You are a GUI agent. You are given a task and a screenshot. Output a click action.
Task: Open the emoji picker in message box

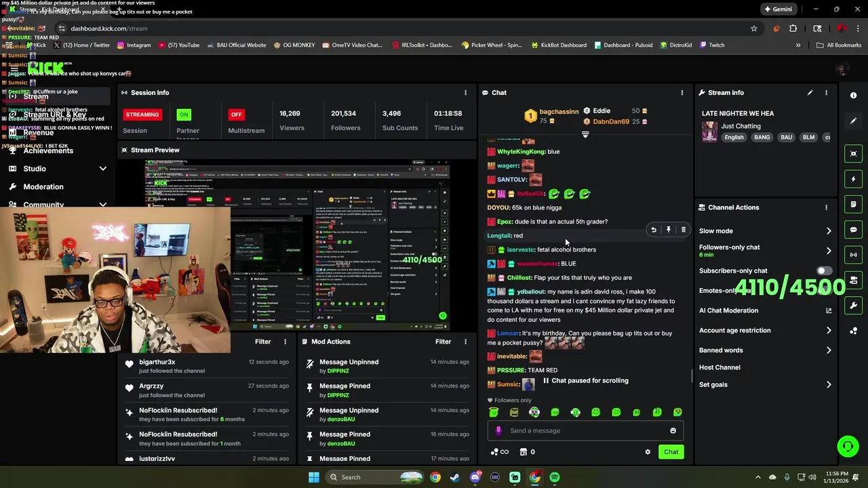pos(673,430)
